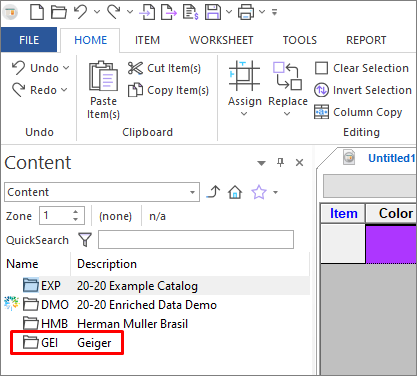Click the Print icon in the top toolbar
Viewport: 417px width, 376px height.
click(246, 12)
